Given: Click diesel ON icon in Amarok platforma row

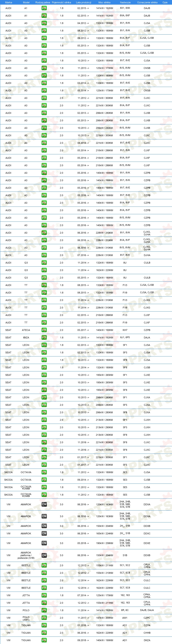Looking at the screenshot, I should (44, 555).
